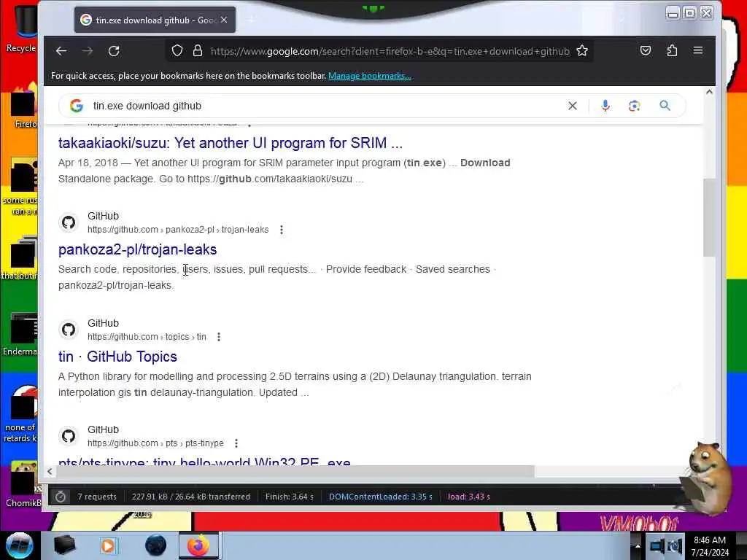The height and width of the screenshot is (560, 747).
Task: Go back to the previous page
Action: click(61, 51)
